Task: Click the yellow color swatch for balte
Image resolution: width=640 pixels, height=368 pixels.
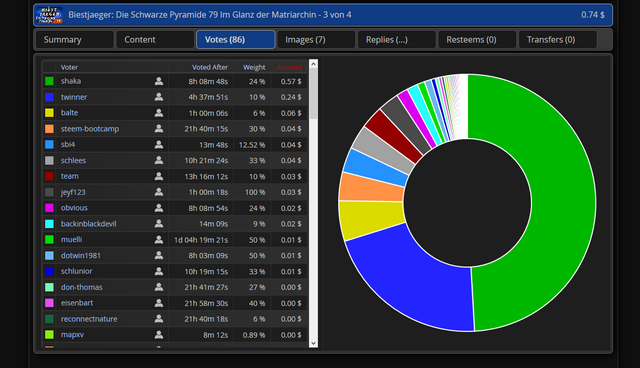Action: 49,113
